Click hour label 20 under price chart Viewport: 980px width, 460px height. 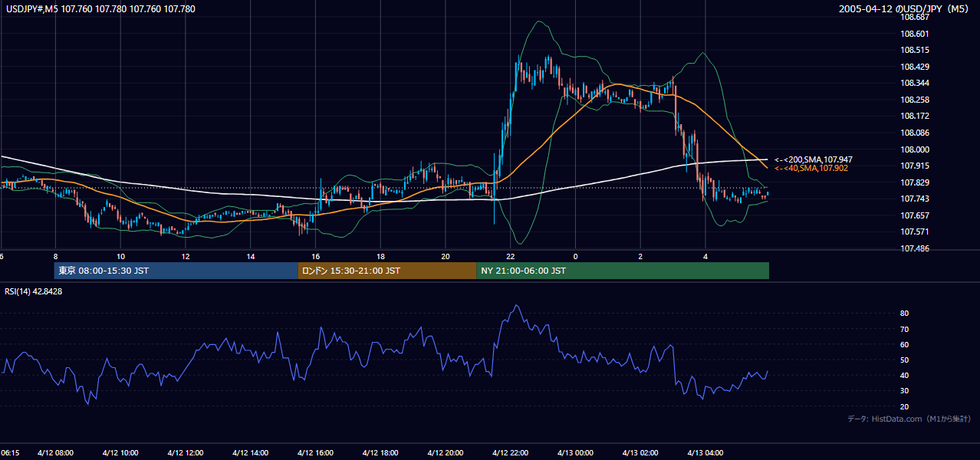click(x=446, y=256)
